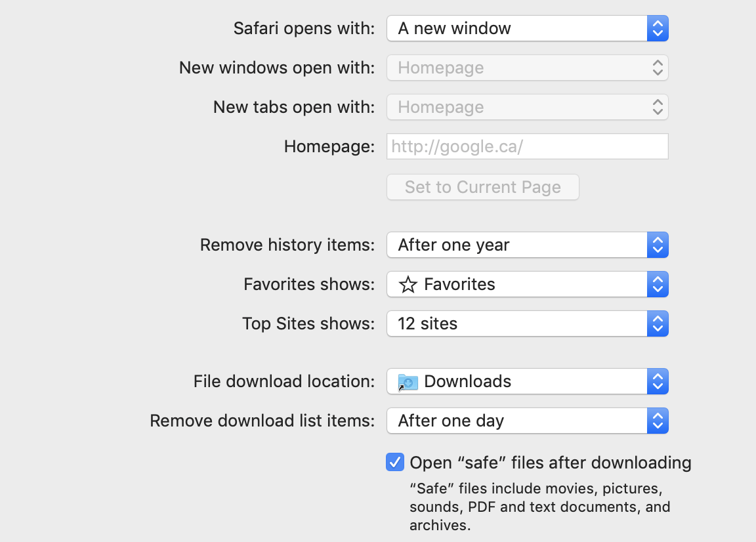Open the Safari opens with dropdown
The width and height of the screenshot is (756, 542).
517,28
